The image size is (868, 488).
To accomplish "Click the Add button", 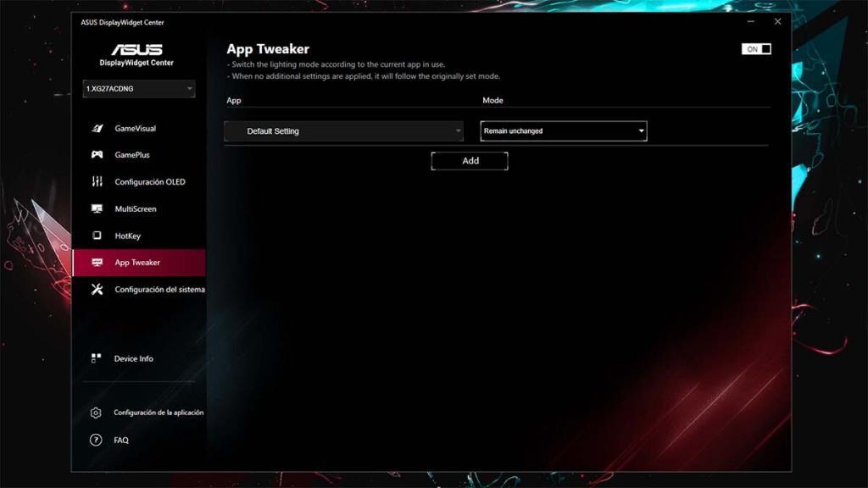I will click(470, 161).
